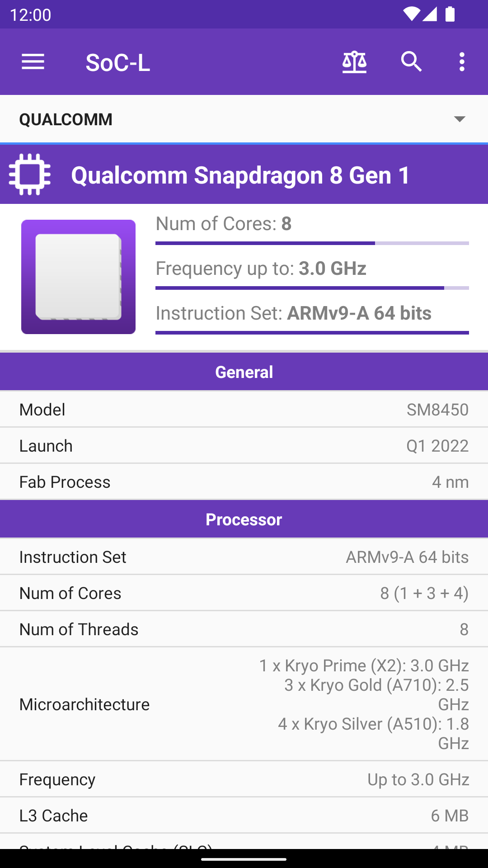Image resolution: width=488 pixels, height=868 pixels.
Task: Tap the Launch Q1 2022 row
Action: click(x=244, y=446)
